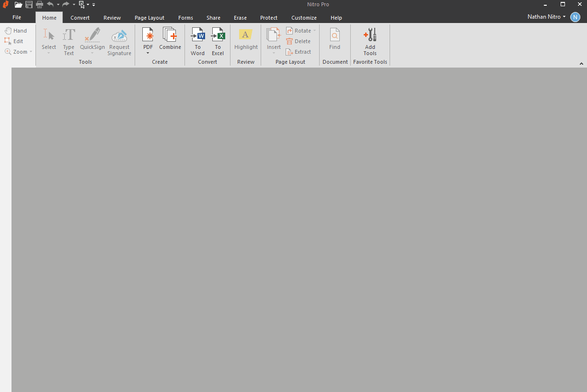The image size is (587, 392).
Task: Click the To Excel conversion icon
Action: coord(218,35)
